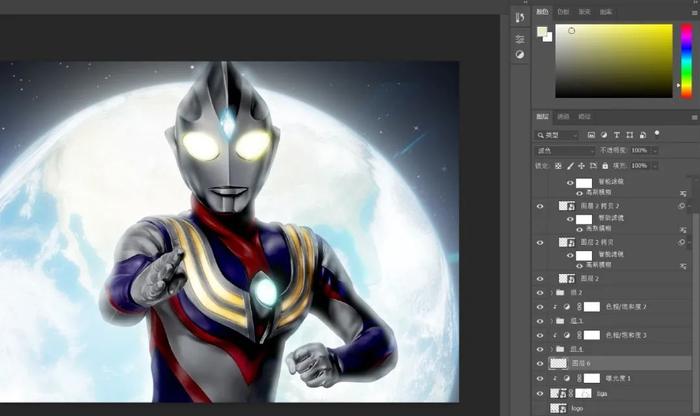This screenshot has width=700, height=416.
Task: Lock image pixels brush icon
Action: 570,166
